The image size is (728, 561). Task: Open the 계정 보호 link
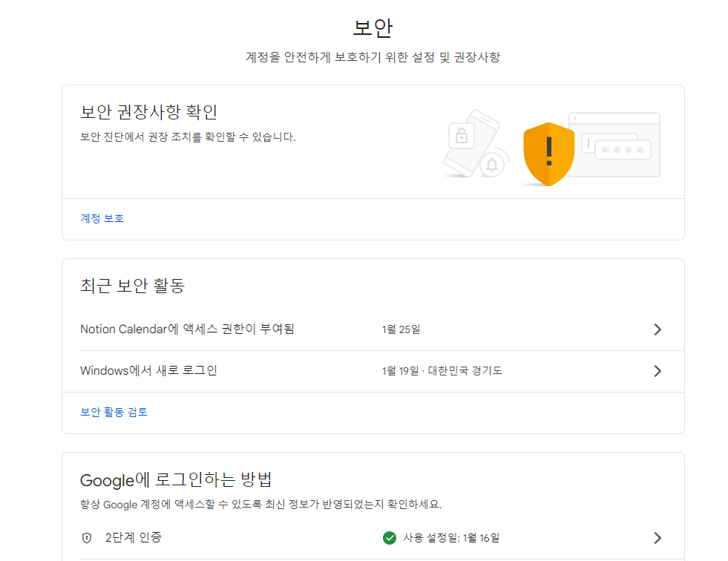(102, 218)
